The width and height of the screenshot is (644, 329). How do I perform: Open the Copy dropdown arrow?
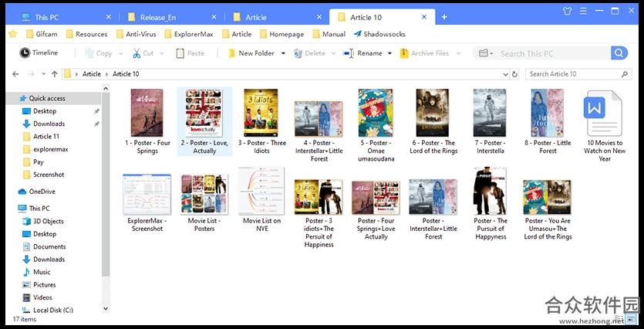[121, 53]
